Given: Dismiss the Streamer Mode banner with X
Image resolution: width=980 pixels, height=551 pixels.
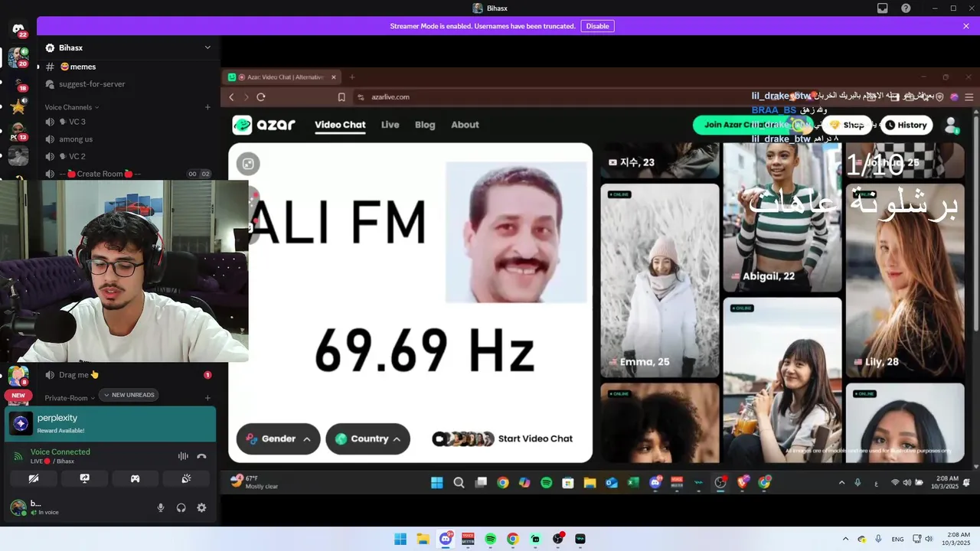Looking at the screenshot, I should pyautogui.click(x=966, y=26).
